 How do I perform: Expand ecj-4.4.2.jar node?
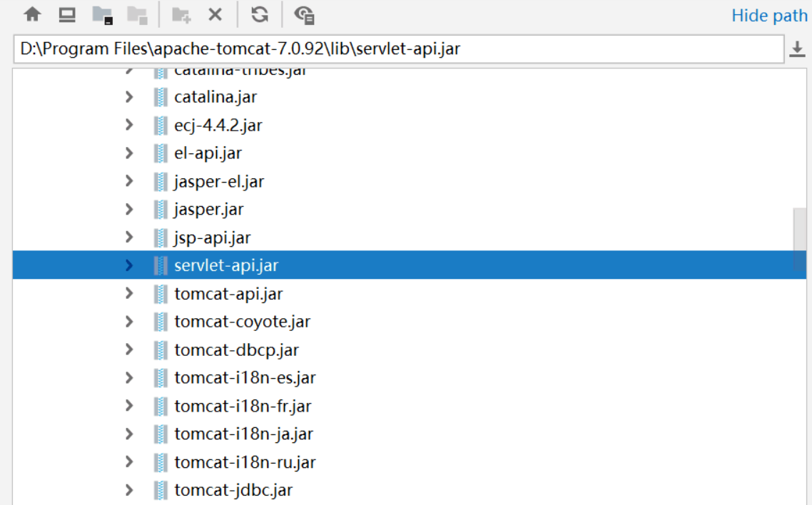(129, 125)
